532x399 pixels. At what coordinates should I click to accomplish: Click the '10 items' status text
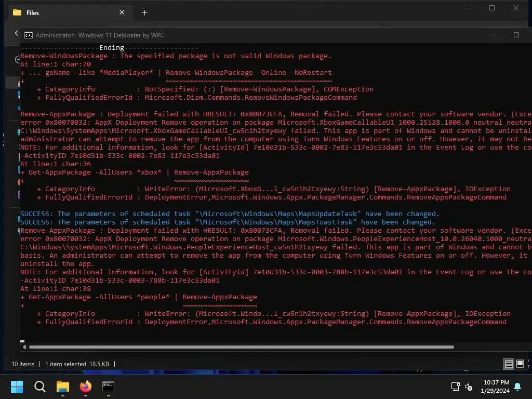(x=23, y=364)
